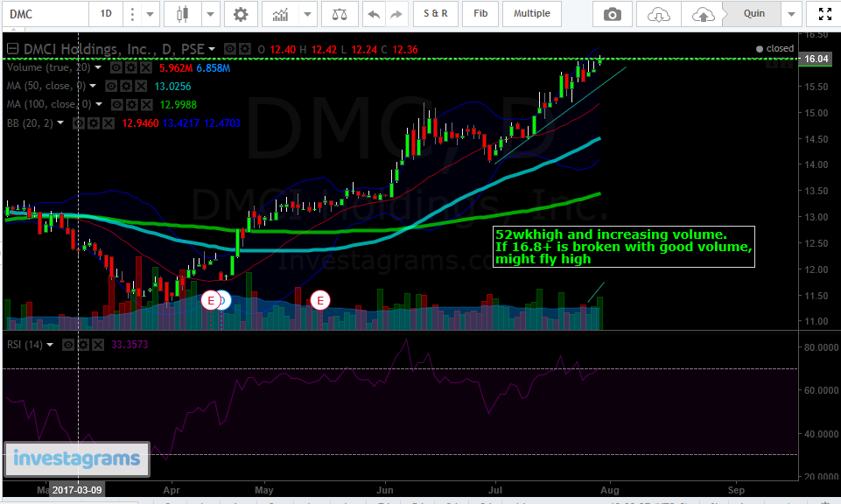Expand MA (50, close, 0) dropdown arrow

(x=93, y=86)
